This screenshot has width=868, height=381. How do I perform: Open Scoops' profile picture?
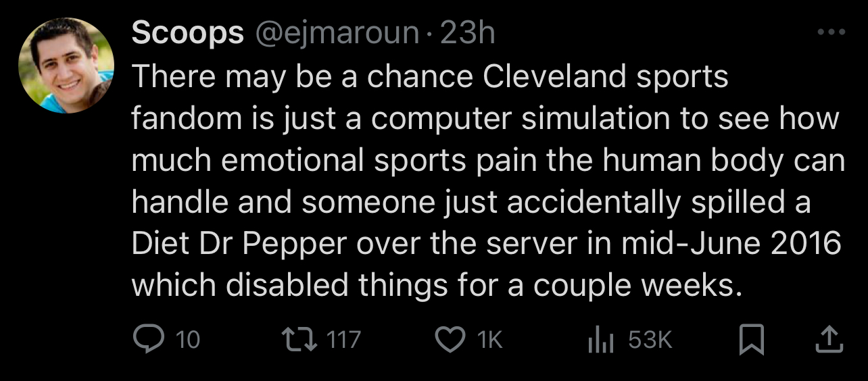[66, 65]
